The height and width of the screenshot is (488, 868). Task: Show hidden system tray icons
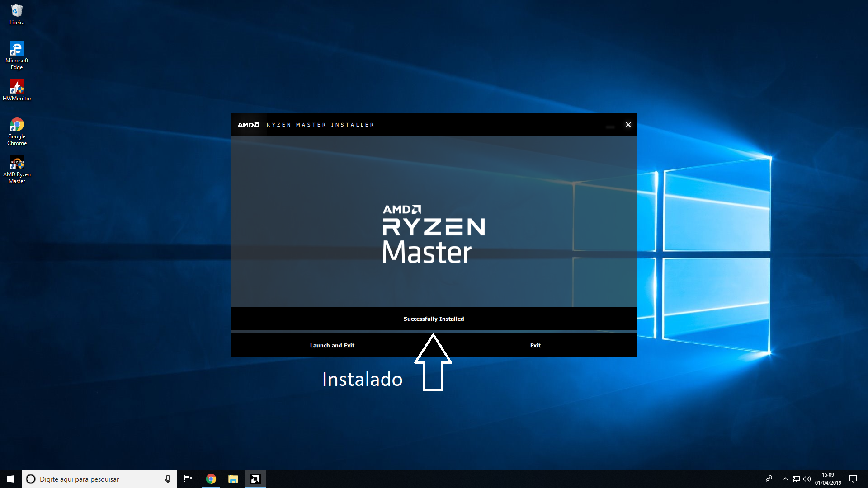click(x=785, y=479)
